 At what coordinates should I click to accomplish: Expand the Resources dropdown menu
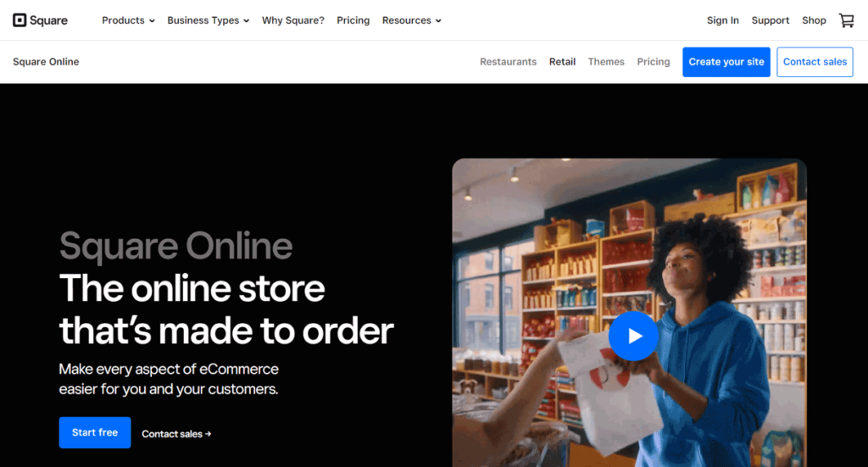[x=411, y=20]
